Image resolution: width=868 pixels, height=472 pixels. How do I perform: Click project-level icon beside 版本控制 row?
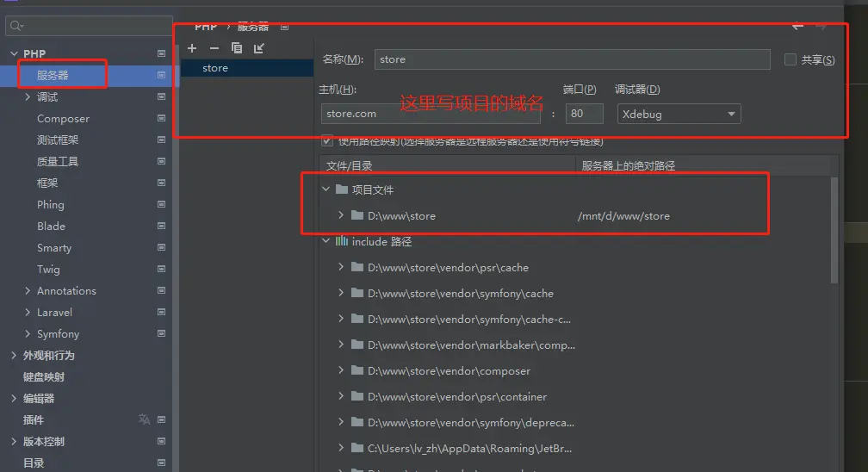[x=161, y=441]
